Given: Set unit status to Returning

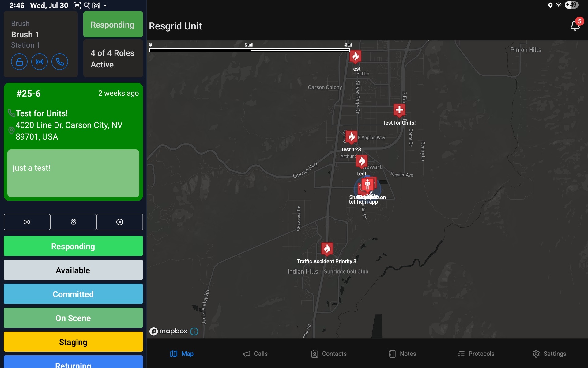Looking at the screenshot, I should coord(73,362).
